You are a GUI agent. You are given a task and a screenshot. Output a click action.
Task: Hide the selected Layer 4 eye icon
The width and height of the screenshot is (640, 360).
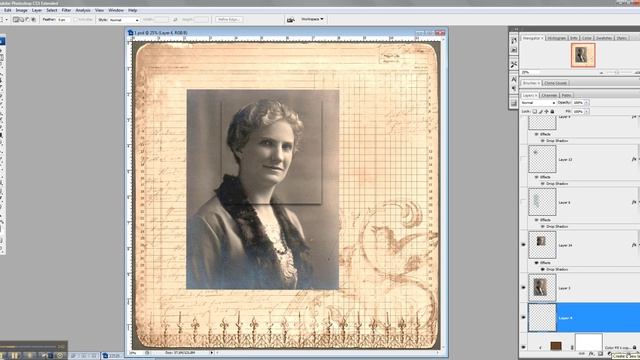pos(523,317)
